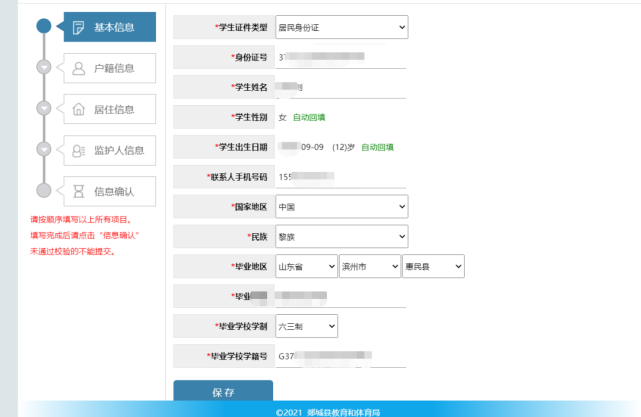Screen dimensions: 641x417
Task: Click the 身份证号 input field
Action: tap(341, 57)
